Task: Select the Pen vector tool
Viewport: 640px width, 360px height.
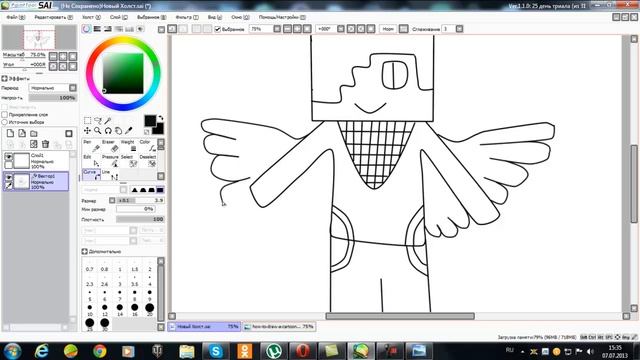Action: 91,146
